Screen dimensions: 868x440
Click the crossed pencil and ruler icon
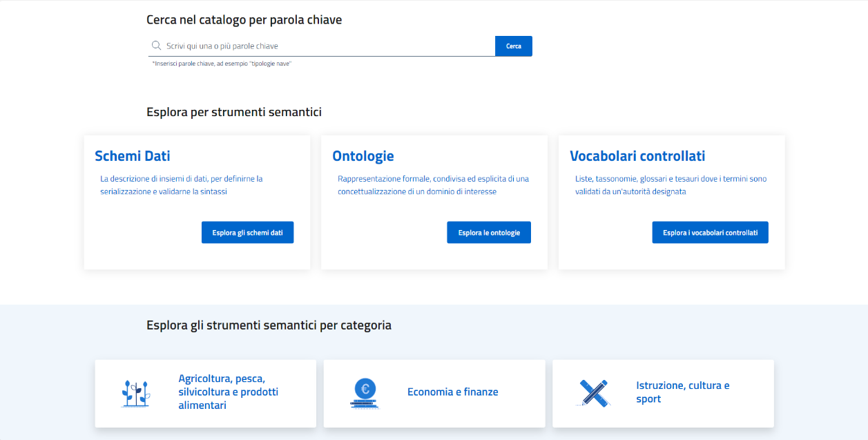coord(593,392)
